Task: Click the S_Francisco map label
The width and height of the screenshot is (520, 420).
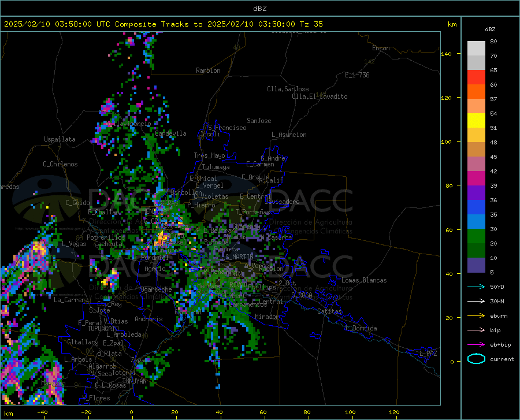Action: point(227,128)
